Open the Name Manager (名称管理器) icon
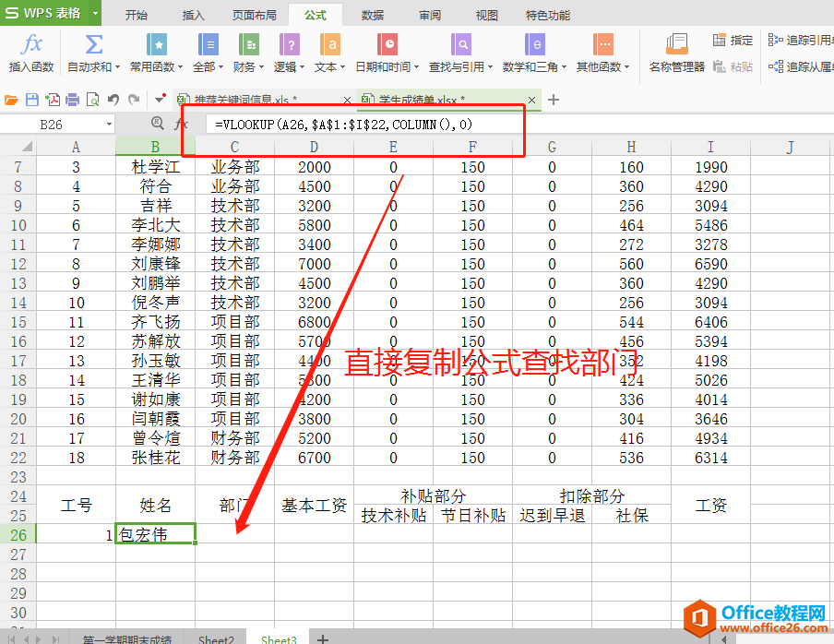 [x=676, y=44]
